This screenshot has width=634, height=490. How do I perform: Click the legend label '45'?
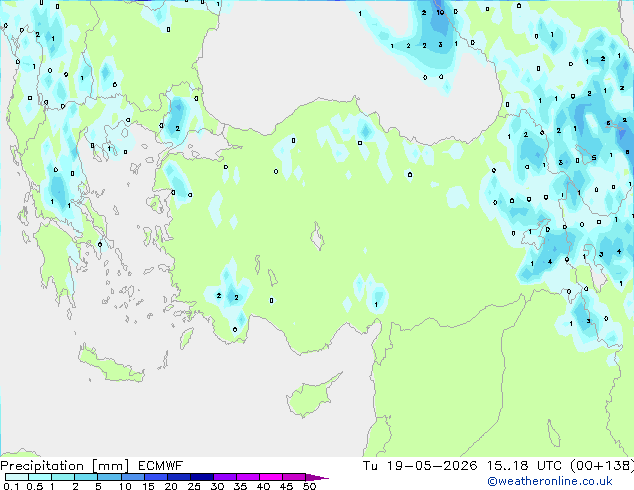(x=286, y=486)
